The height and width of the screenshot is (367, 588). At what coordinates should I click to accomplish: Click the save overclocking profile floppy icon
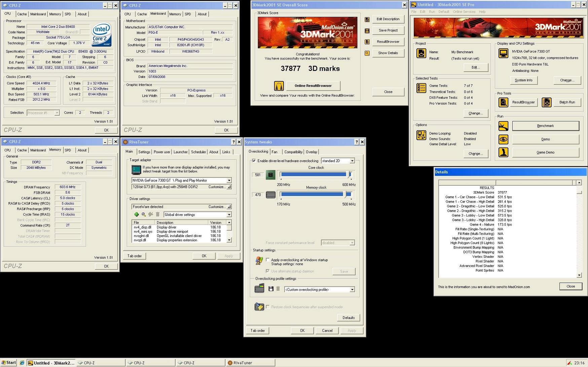[x=271, y=289]
